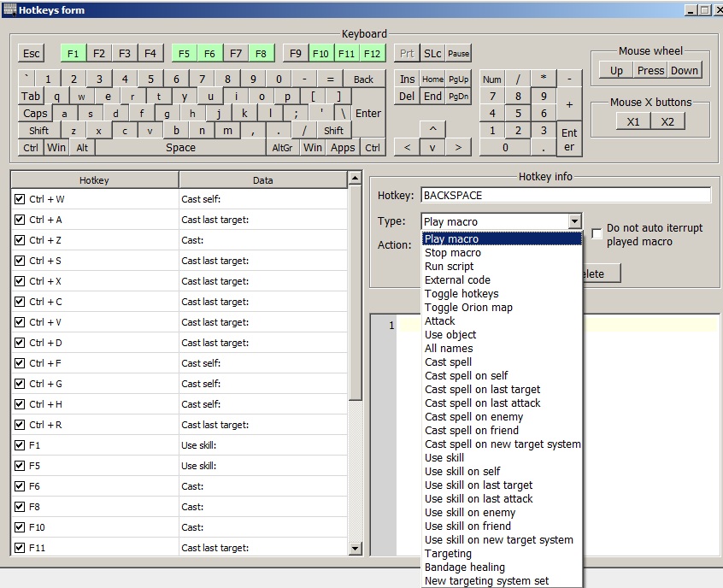Click the Num lock key
The width and height of the screenshot is (723, 588).
click(492, 79)
